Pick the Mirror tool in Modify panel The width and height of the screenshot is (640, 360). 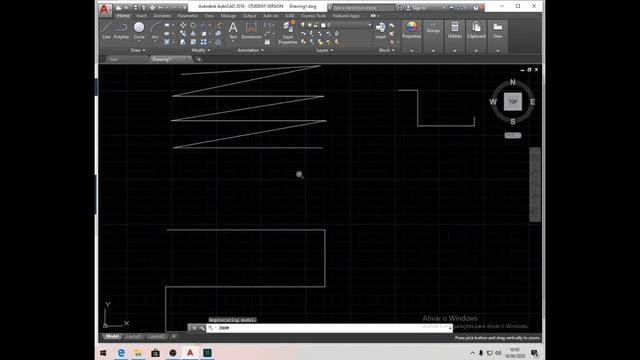point(193,34)
